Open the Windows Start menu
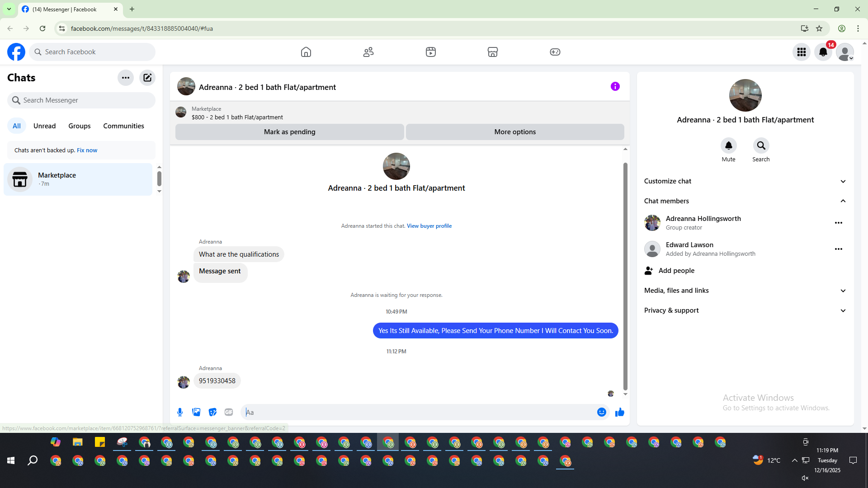The width and height of the screenshot is (868, 488). coord(11,460)
